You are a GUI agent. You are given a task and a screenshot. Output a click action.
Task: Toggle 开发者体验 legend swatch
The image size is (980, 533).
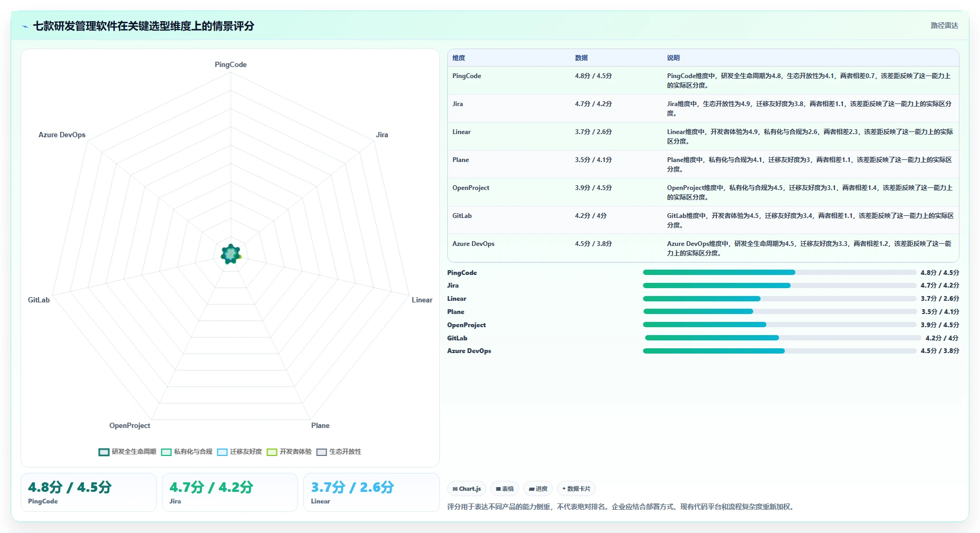[x=272, y=452]
